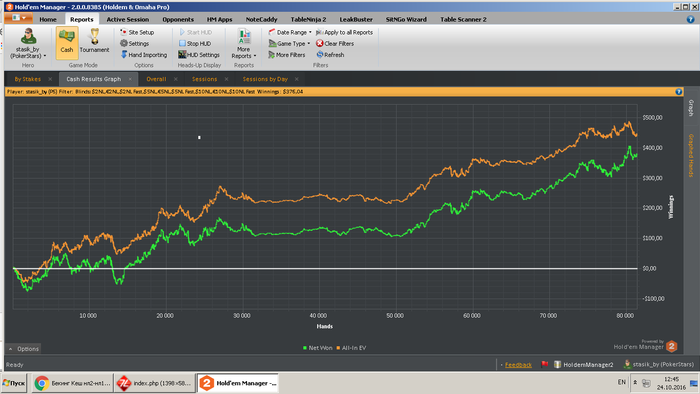This screenshot has height=394, width=700.
Task: Switch to the Sessions by Day tab
Action: pos(265,79)
